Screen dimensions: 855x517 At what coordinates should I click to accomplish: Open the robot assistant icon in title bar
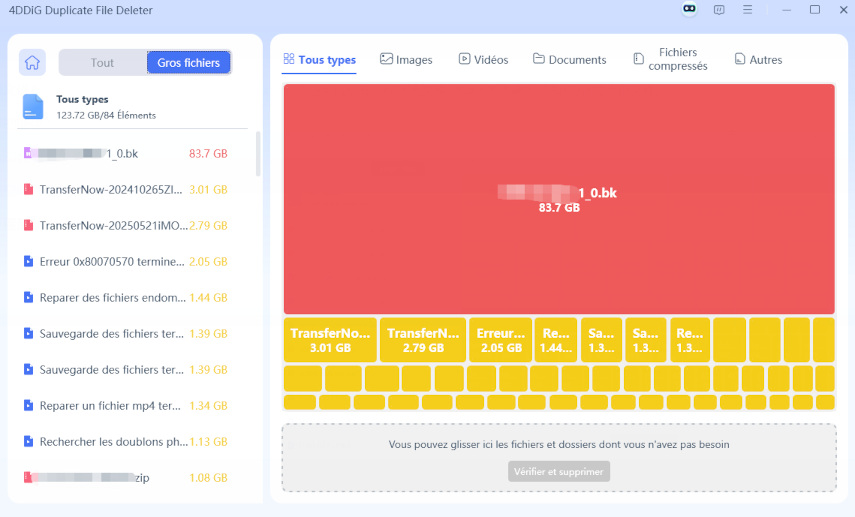click(689, 9)
